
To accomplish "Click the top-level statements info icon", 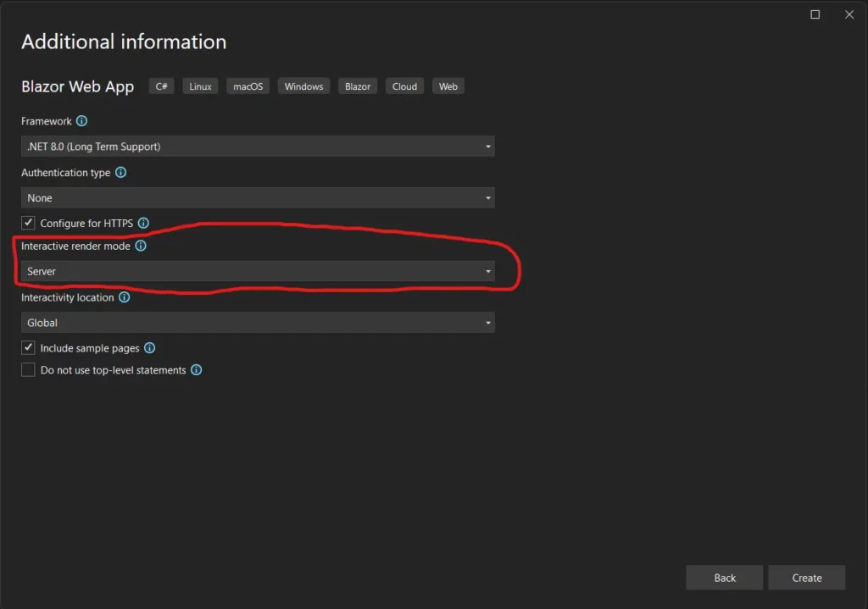I will coord(197,370).
